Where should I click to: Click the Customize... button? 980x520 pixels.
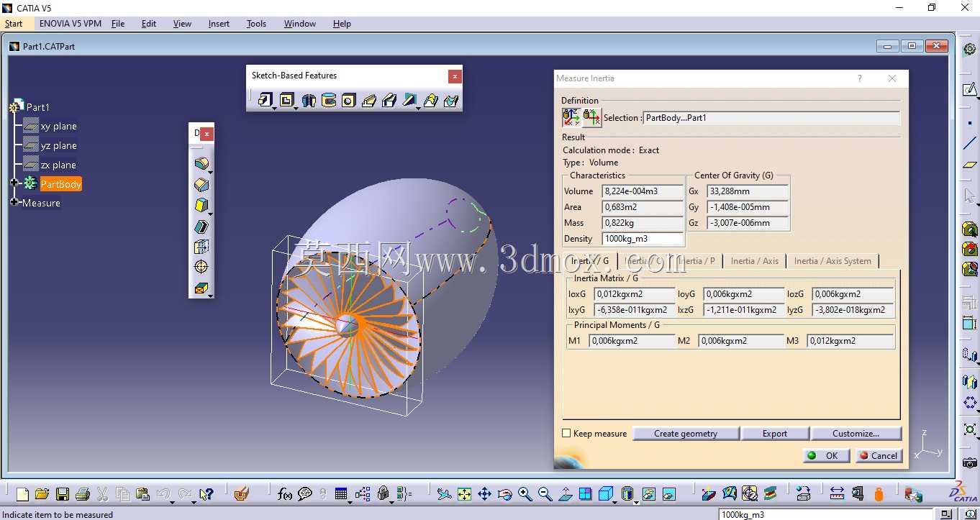[x=856, y=434]
